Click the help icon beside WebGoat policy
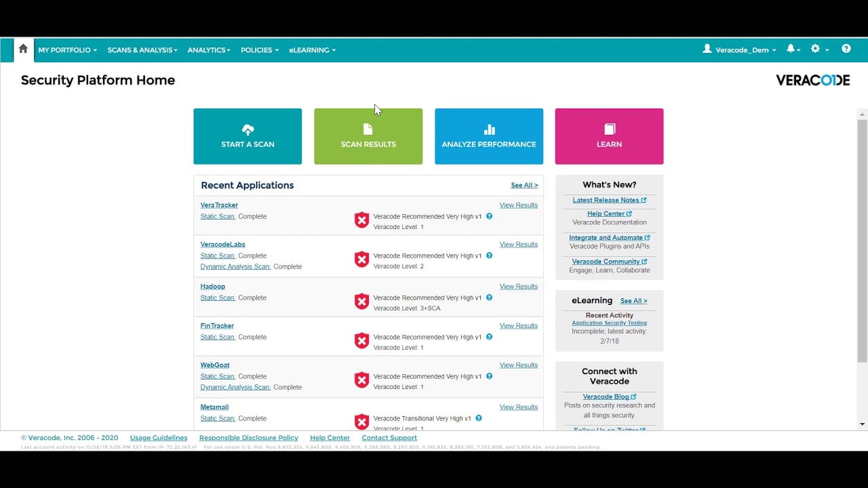Viewport: 868px width, 488px height. [x=489, y=376]
